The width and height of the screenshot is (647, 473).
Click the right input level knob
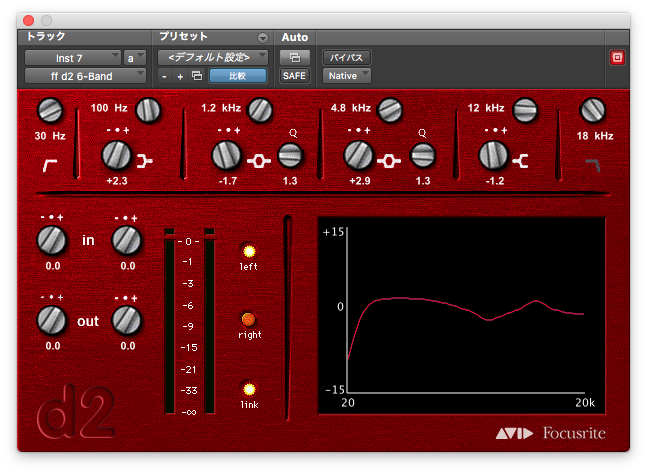pos(127,240)
